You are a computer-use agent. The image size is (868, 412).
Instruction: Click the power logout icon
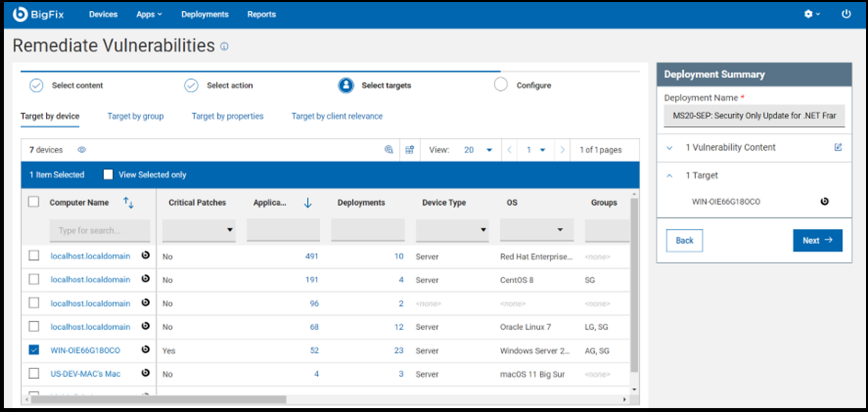pos(846,14)
